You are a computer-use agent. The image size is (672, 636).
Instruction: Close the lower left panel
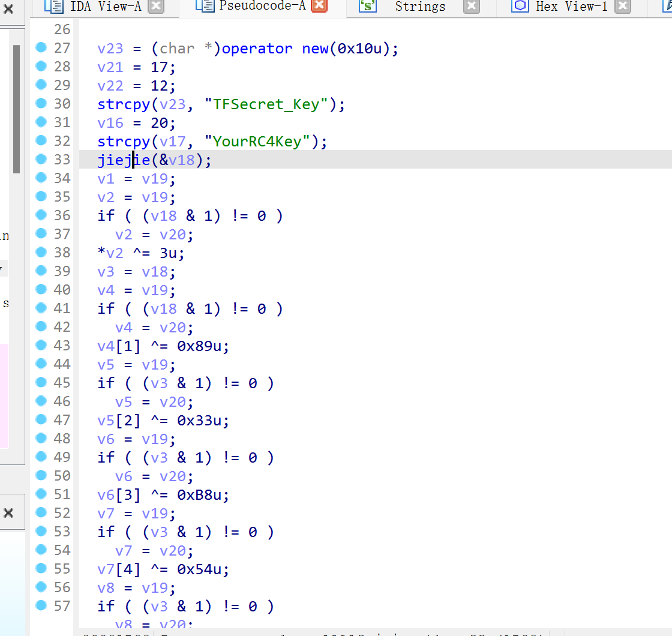click(x=8, y=513)
